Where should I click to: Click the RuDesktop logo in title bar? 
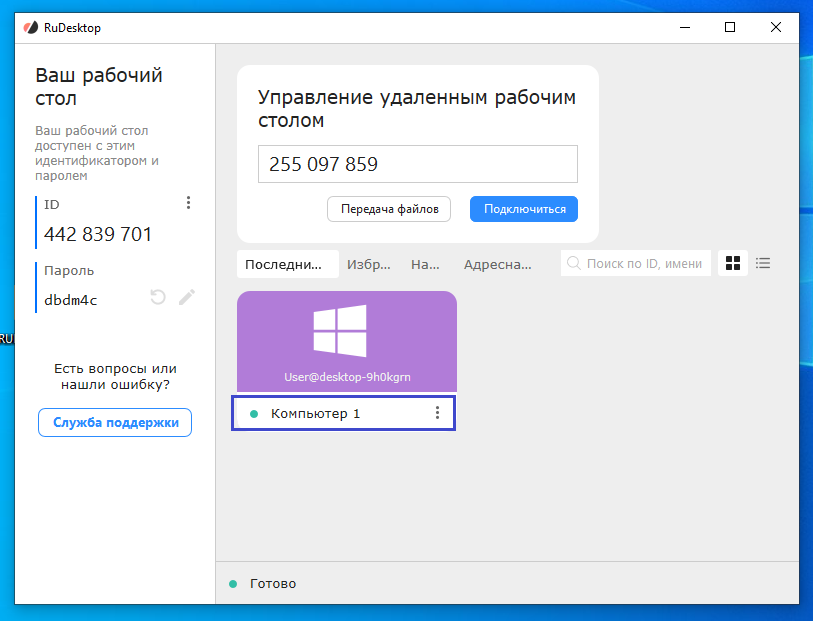(31, 27)
